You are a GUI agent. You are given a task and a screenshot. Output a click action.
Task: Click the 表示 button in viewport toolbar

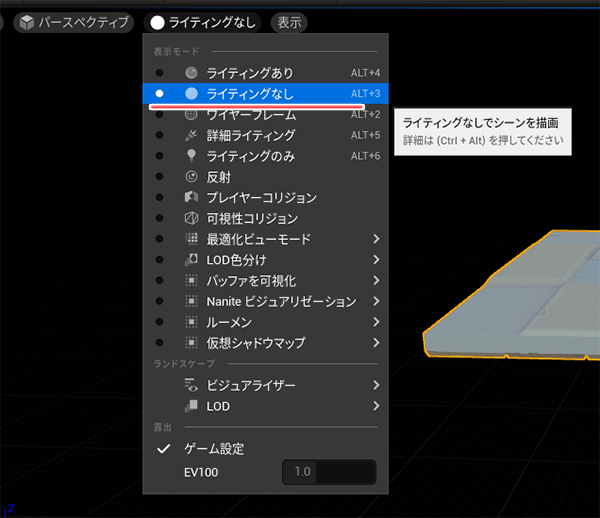[289, 21]
